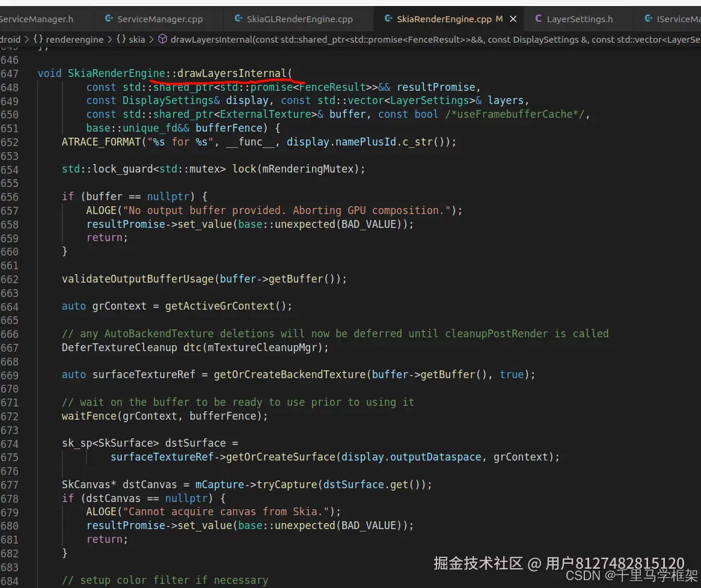
Task: Click tryCapture on line 677
Action: 287,485
